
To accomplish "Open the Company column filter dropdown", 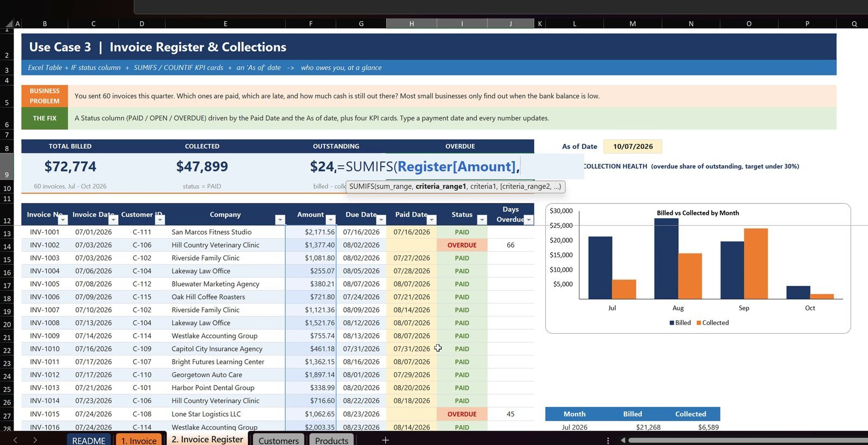I will (x=280, y=220).
